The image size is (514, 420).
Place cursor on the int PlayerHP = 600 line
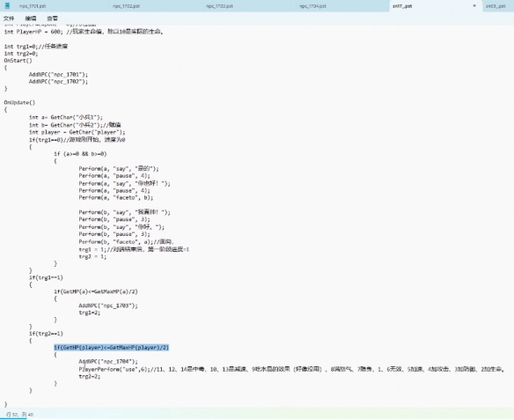pyautogui.click(x=84, y=32)
